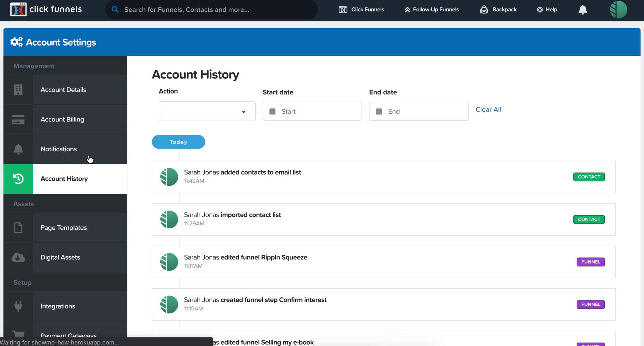Click the Digital Assets cloud icon
Viewport: 644px width, 346px height.
[18, 257]
